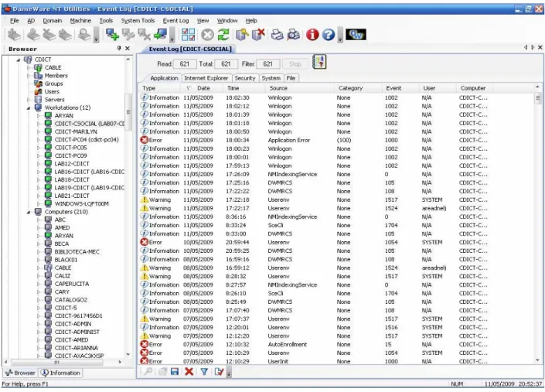Click the Error icon on the Application Error row
Image resolution: width=545 pixels, height=392 pixels.
pyautogui.click(x=145, y=140)
